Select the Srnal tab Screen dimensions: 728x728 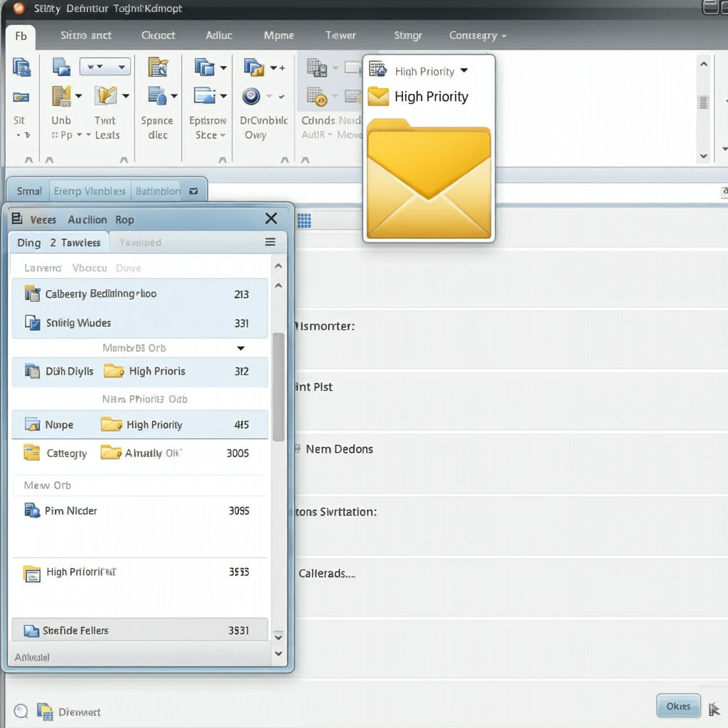[x=28, y=191]
